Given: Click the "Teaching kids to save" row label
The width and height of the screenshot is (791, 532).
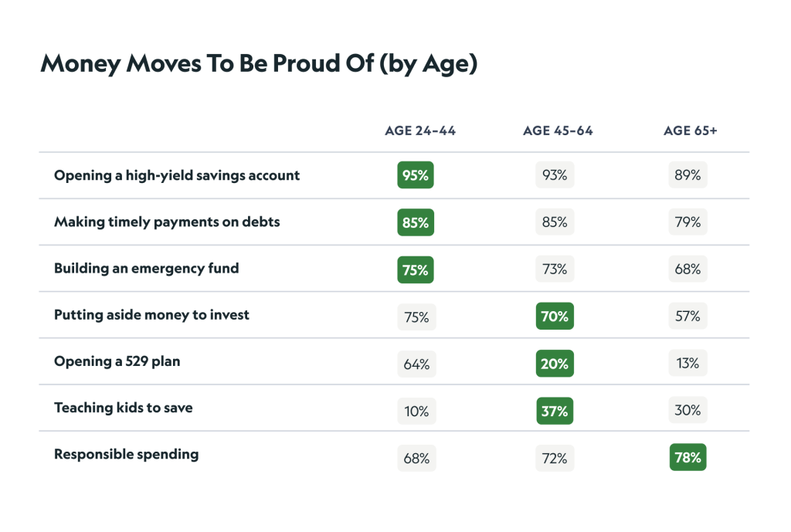Looking at the screenshot, I should coord(124,407).
